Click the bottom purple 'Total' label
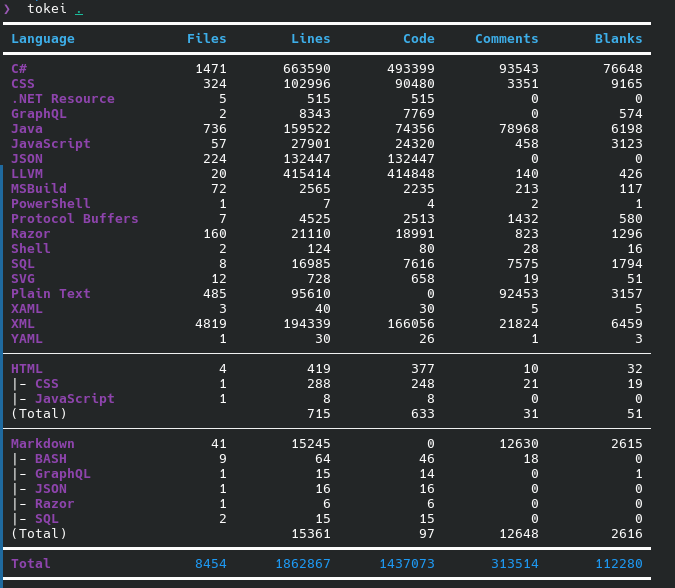 pos(31,564)
